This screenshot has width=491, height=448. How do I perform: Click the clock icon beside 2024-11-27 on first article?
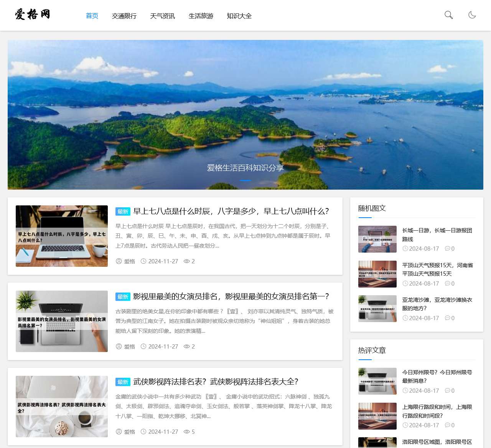pos(143,261)
